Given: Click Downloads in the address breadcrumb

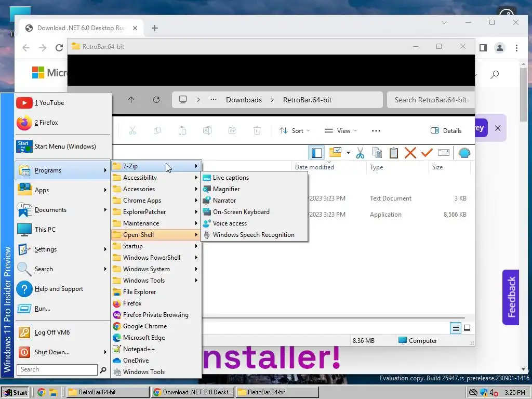Looking at the screenshot, I should [244, 100].
